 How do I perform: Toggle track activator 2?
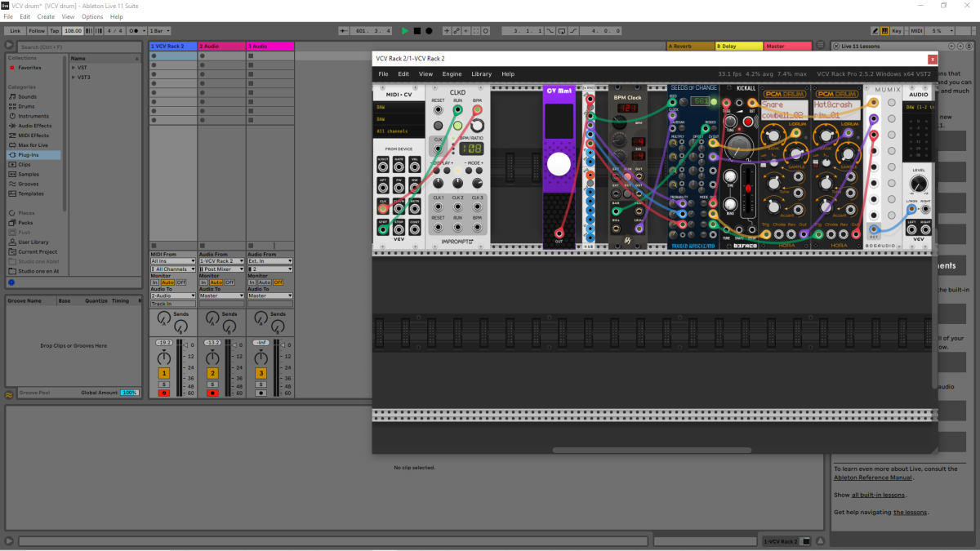coord(212,373)
